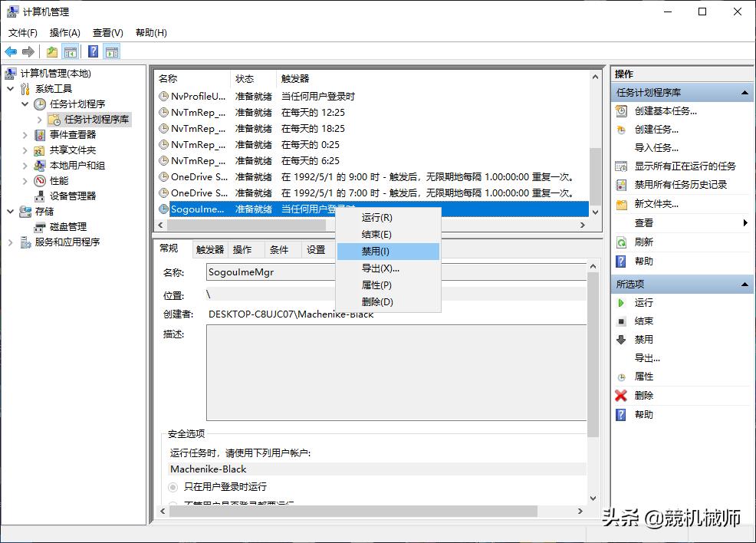点击"禁用所有任务历史记录"图标
This screenshot has height=543, width=756.
point(621,184)
